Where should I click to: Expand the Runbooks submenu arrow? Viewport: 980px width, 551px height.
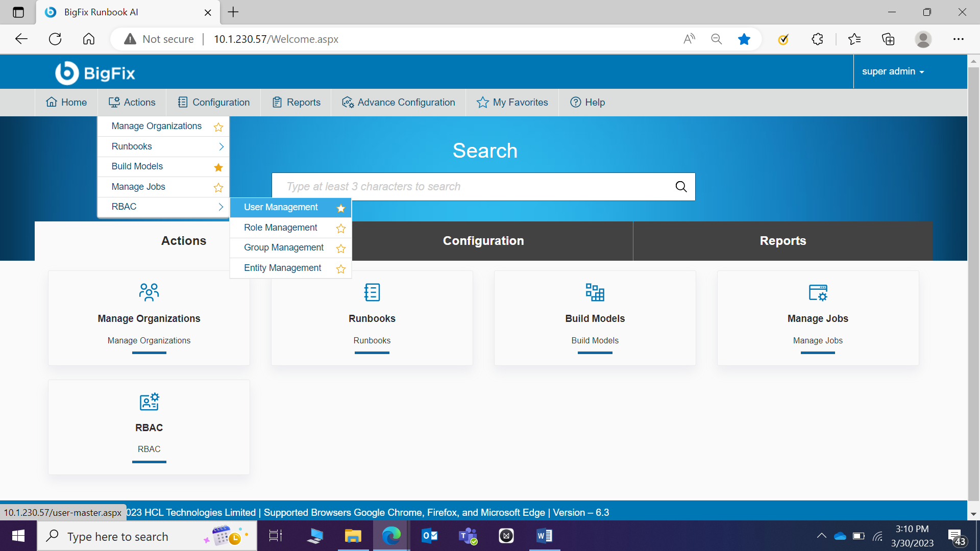tap(221, 146)
